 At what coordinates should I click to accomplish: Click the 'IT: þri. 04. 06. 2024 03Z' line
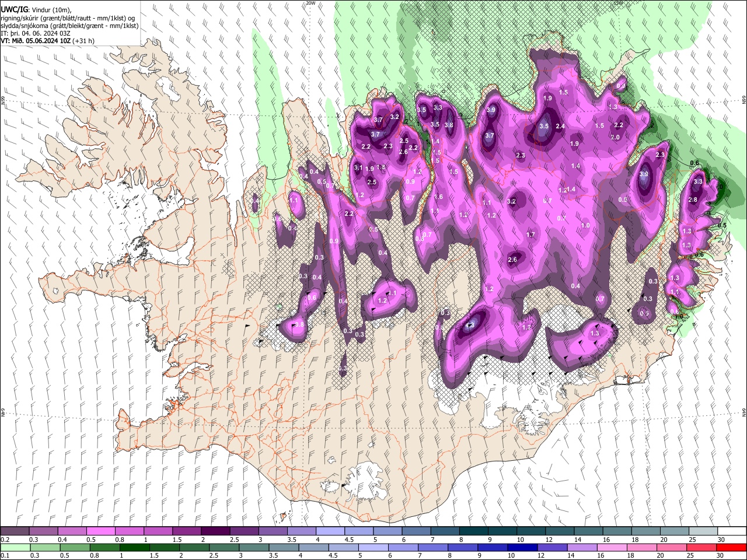(36, 33)
